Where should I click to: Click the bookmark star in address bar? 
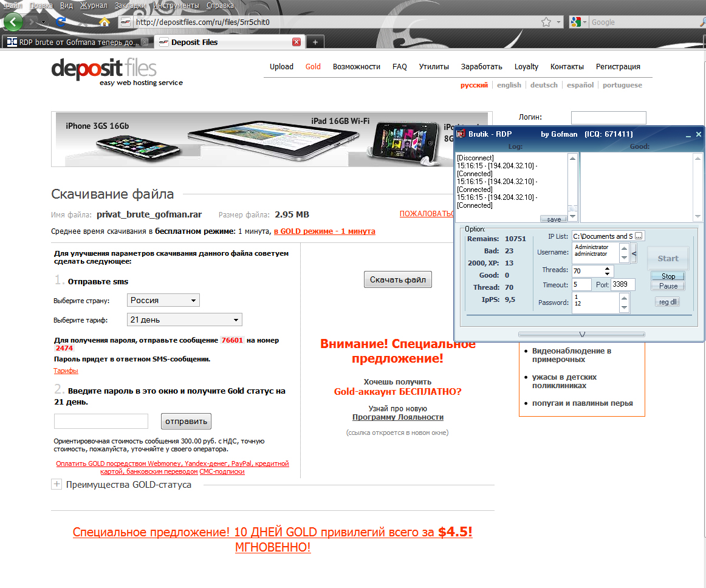click(x=546, y=22)
